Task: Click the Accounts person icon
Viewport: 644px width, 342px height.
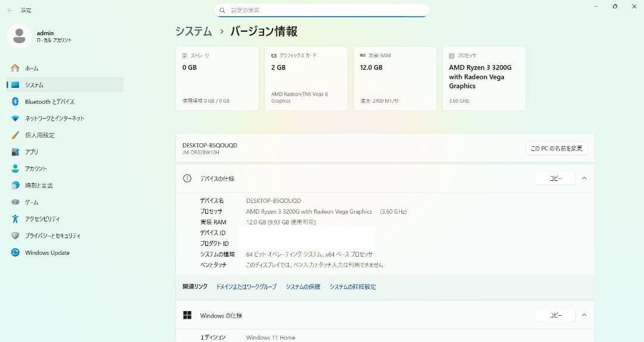Action: 15,168
